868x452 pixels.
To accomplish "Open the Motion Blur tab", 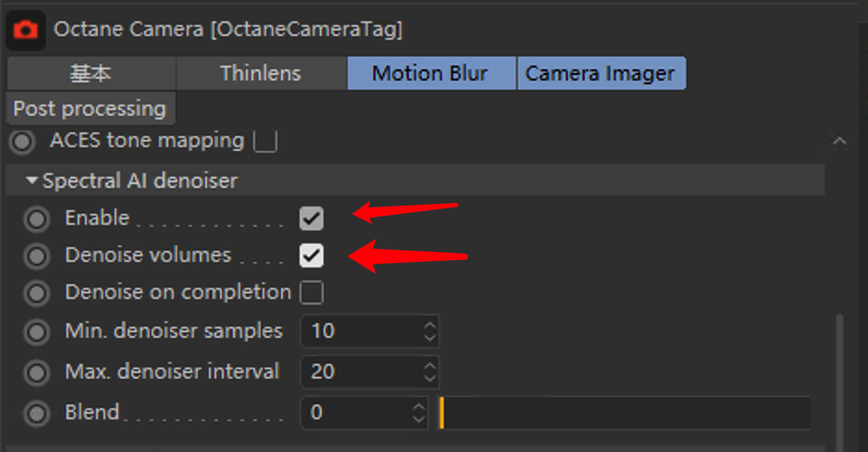I will (430, 73).
